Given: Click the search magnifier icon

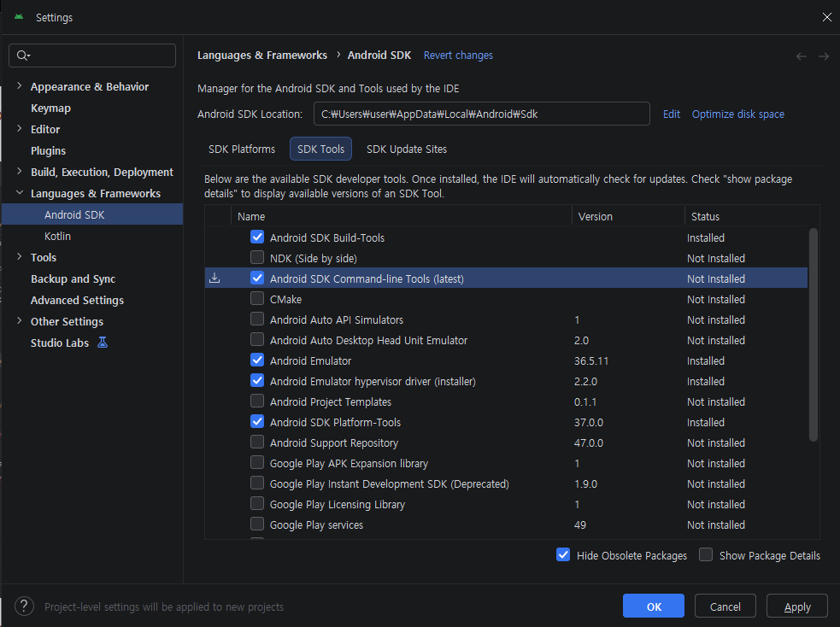Looking at the screenshot, I should (22, 56).
